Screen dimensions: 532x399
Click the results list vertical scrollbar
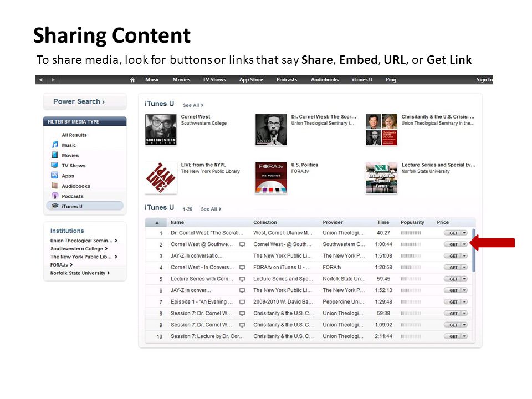click(x=474, y=251)
